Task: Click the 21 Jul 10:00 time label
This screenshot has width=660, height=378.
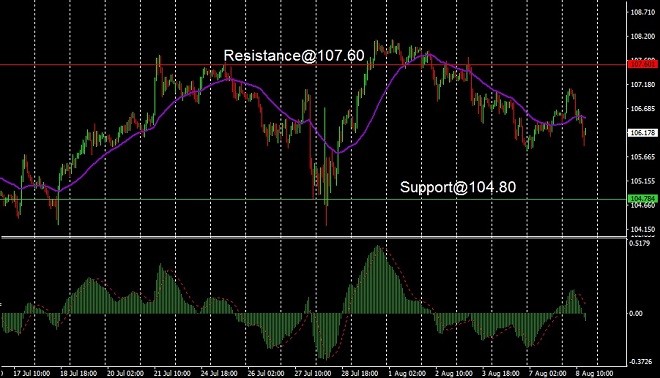Action: coord(172,373)
